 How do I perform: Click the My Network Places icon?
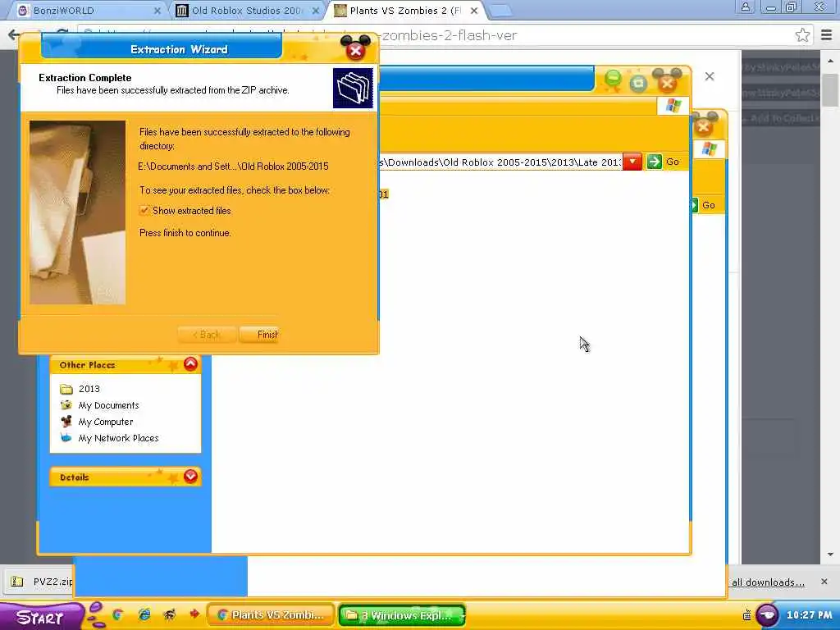coord(66,438)
